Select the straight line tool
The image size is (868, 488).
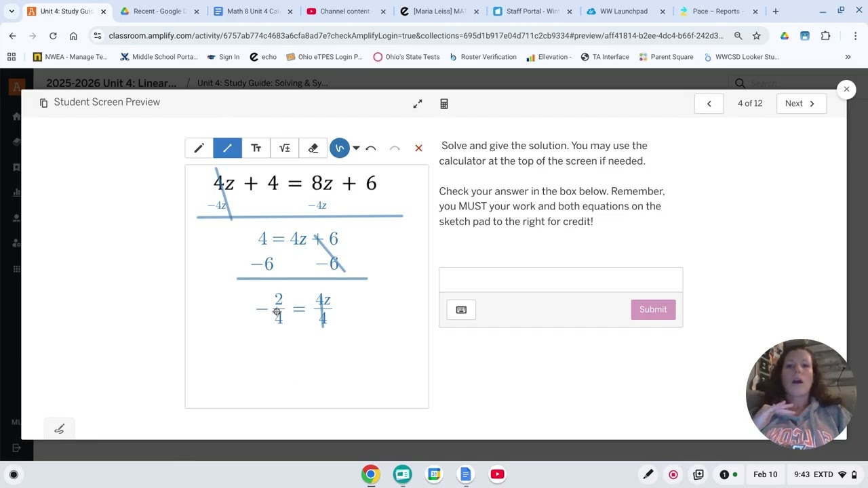(x=227, y=148)
